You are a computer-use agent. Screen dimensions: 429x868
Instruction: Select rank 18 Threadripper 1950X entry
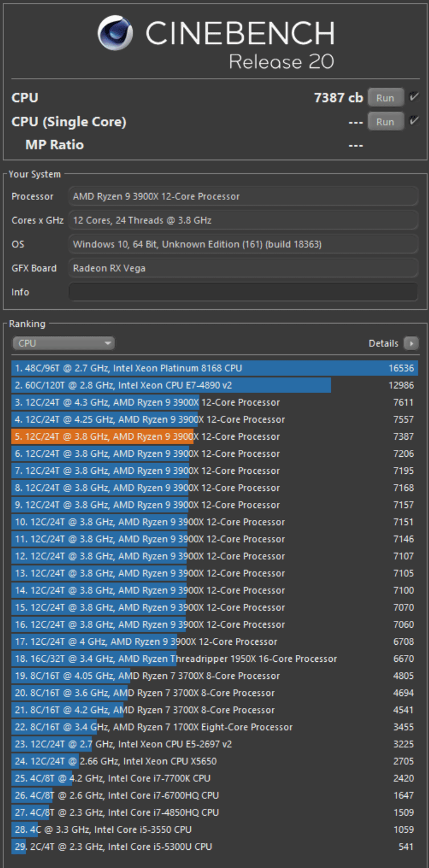click(x=215, y=658)
